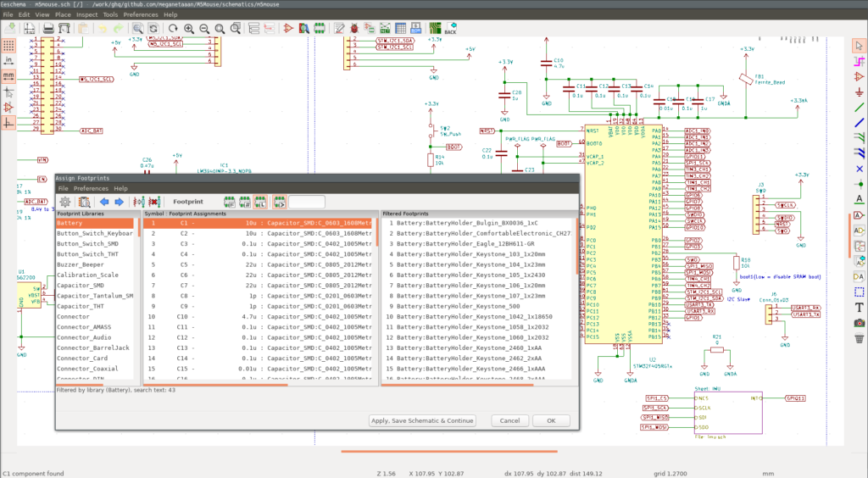Switch units to millimeters

8,75
